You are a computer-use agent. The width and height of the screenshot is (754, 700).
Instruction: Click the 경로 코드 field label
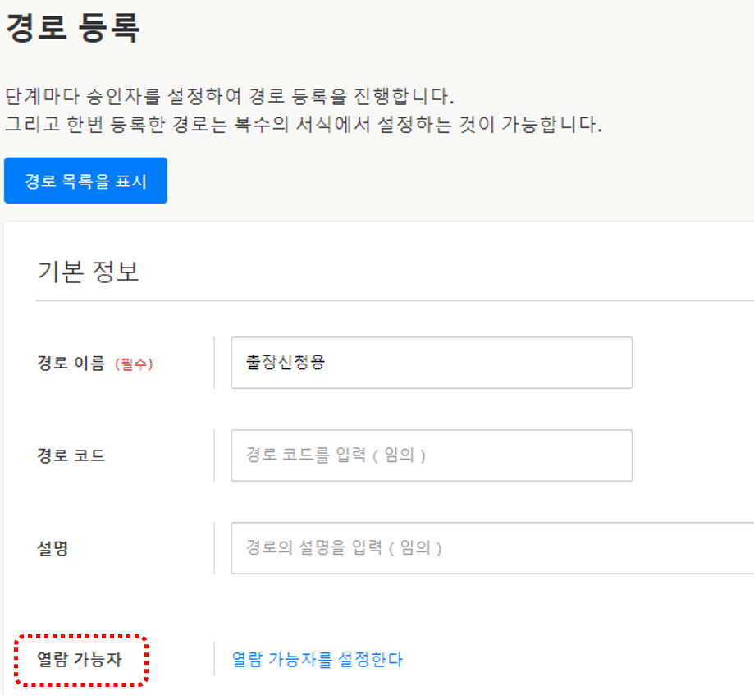[71, 455]
